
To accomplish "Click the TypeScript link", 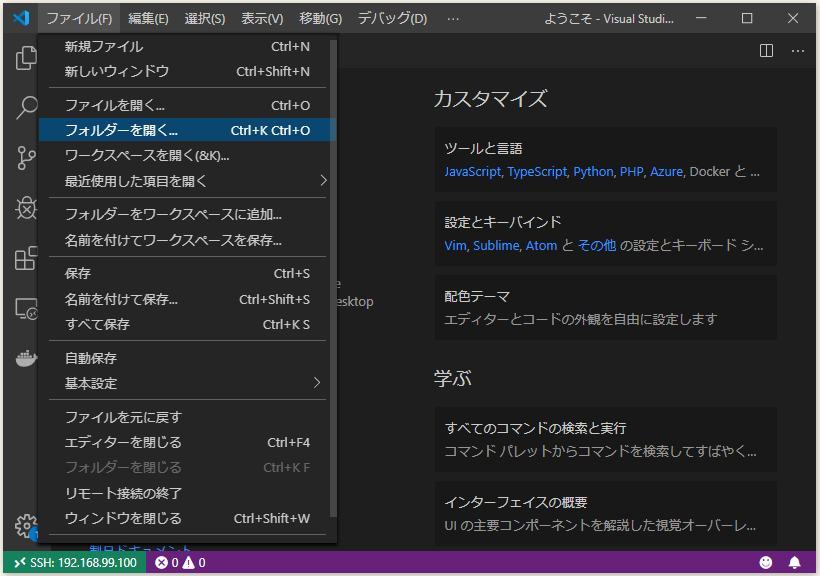I will (x=537, y=172).
